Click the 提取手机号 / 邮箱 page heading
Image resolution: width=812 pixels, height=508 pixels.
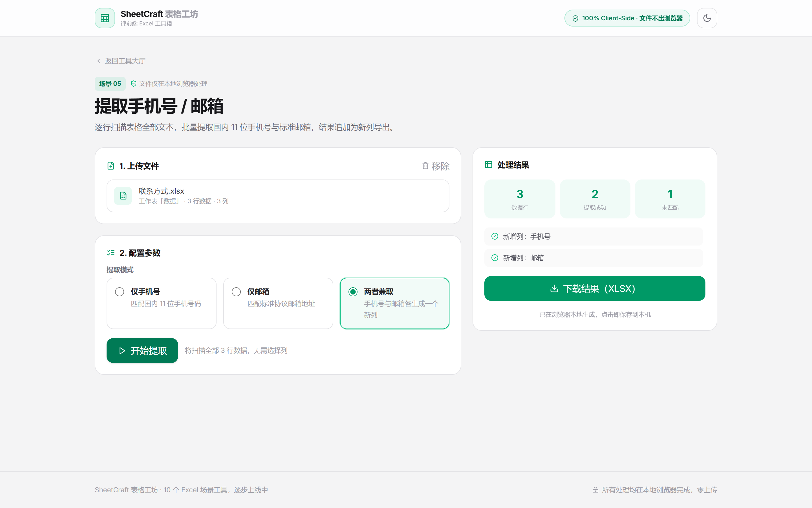coord(159,106)
